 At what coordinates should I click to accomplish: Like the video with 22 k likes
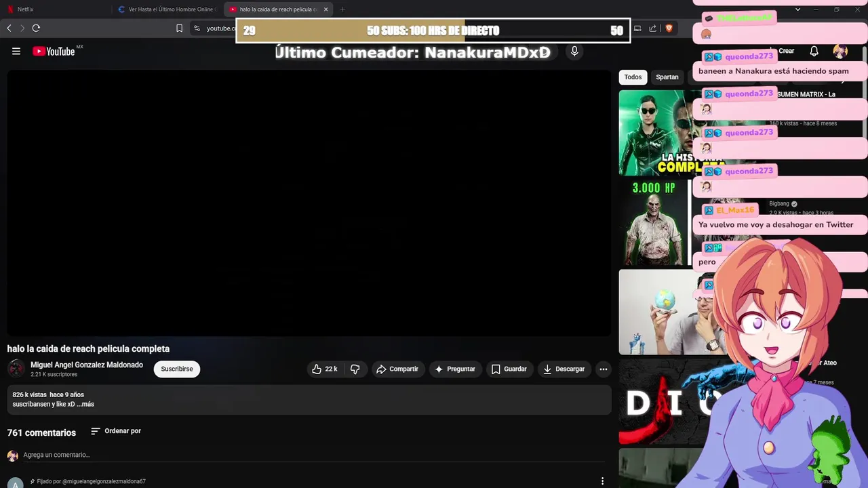324,369
